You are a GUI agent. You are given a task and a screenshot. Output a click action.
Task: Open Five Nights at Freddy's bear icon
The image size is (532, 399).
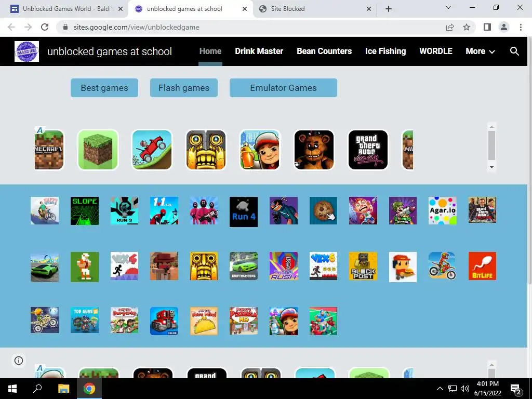314,150
